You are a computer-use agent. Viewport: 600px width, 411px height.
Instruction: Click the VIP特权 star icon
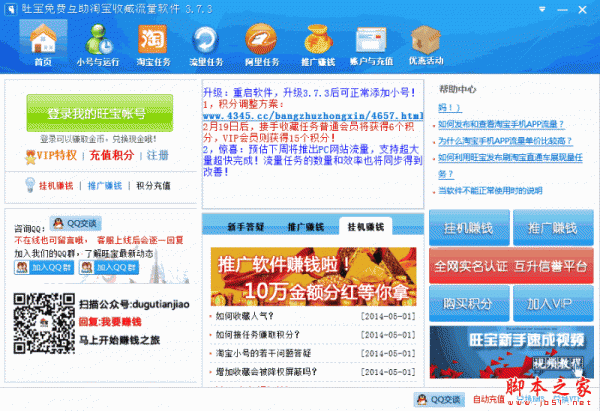30,157
